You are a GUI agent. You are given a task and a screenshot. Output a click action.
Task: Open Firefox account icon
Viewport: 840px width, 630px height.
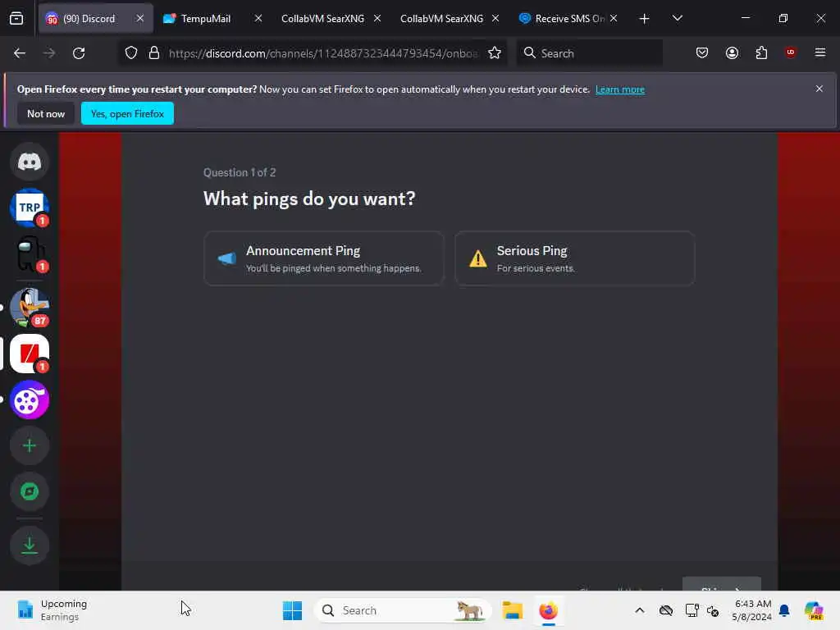(x=732, y=53)
